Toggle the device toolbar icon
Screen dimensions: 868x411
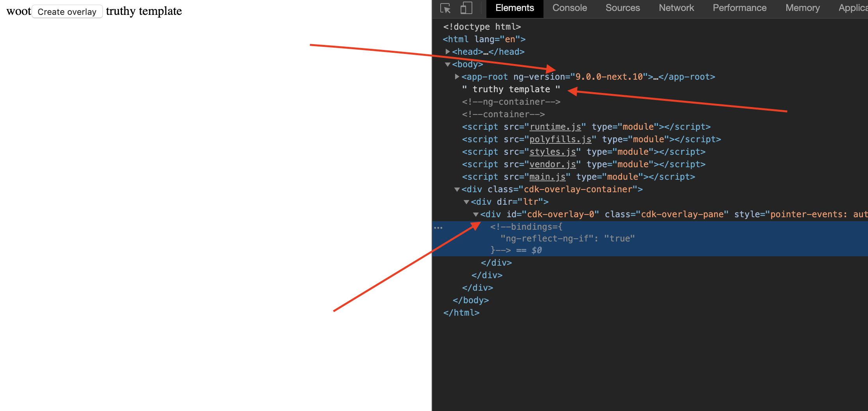pos(466,8)
